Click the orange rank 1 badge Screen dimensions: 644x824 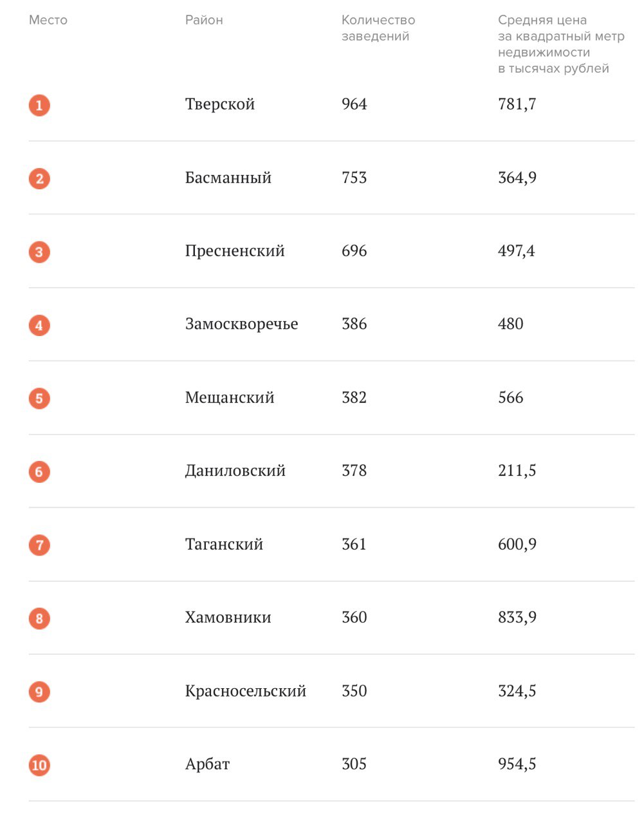click(39, 105)
